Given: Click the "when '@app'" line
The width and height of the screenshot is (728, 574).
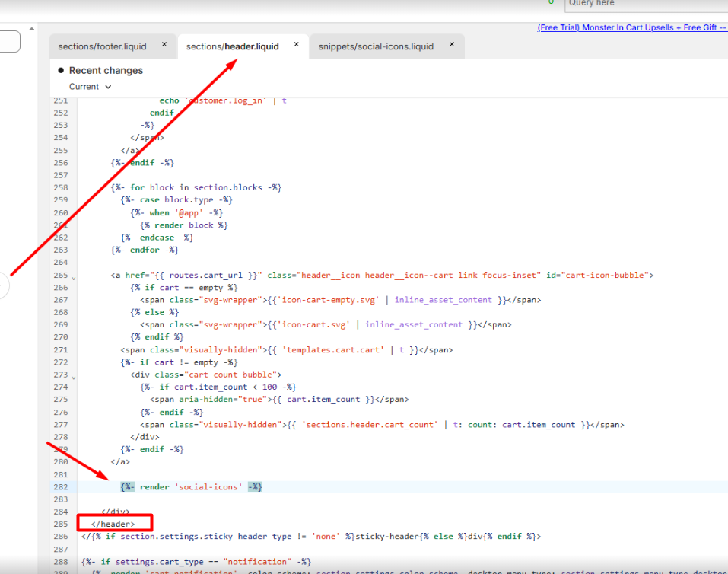Looking at the screenshot, I should [x=177, y=212].
